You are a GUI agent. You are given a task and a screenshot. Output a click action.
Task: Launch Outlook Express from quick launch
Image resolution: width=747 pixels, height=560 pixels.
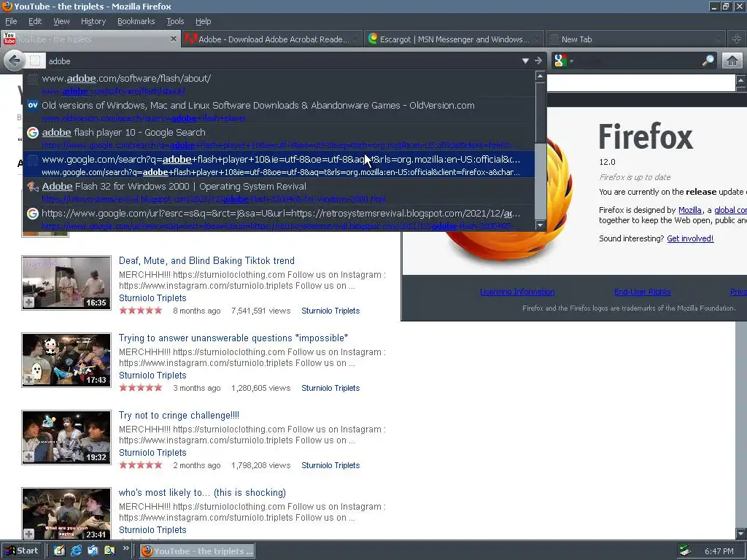[93, 551]
